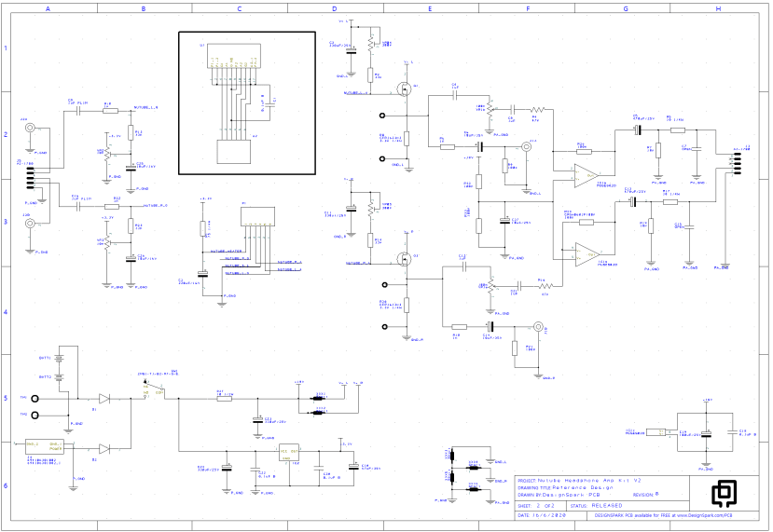Image resolution: width=773 pixels, height=532 pixels.
Task: Select the VR3 trimmer potentiometer
Action: [x=107, y=244]
